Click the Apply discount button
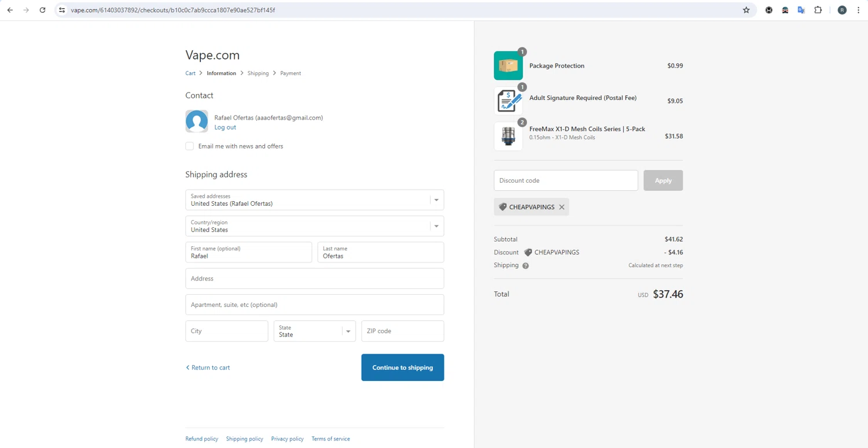Viewport: 868px width, 448px height. (663, 180)
